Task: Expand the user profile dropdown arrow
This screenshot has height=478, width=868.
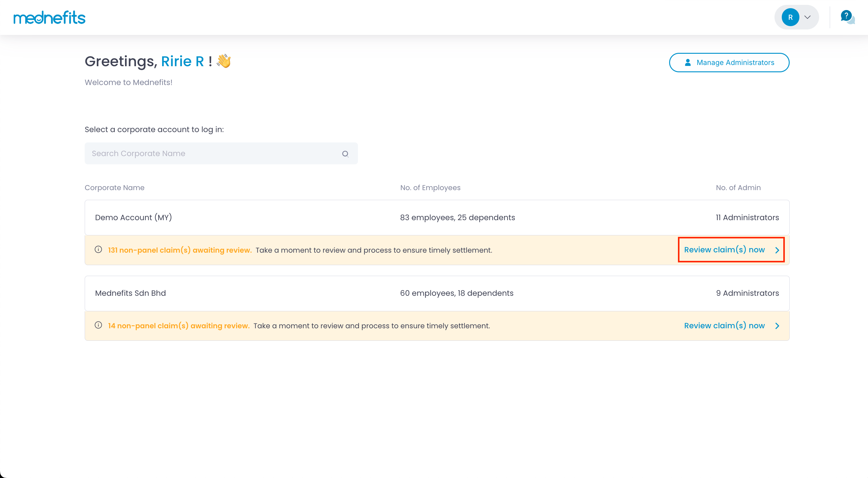Action: (x=807, y=17)
